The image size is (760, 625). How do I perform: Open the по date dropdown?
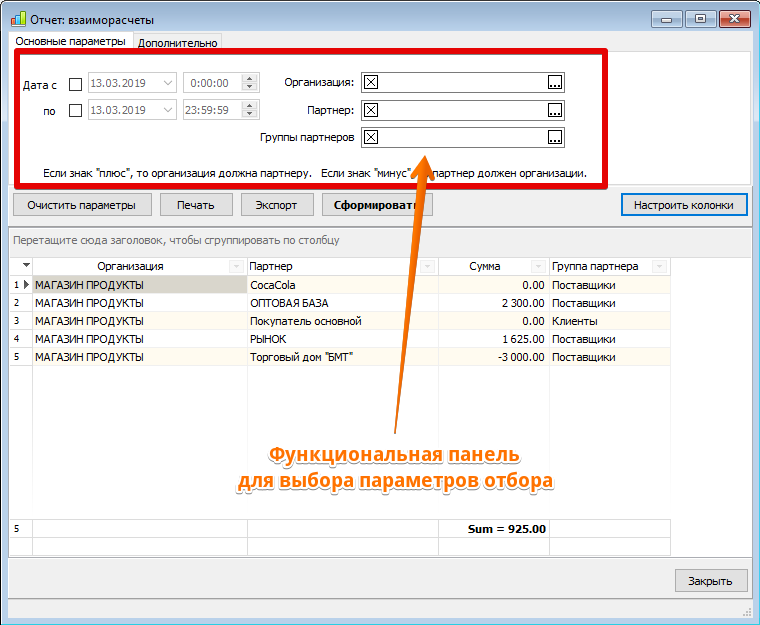[x=168, y=110]
